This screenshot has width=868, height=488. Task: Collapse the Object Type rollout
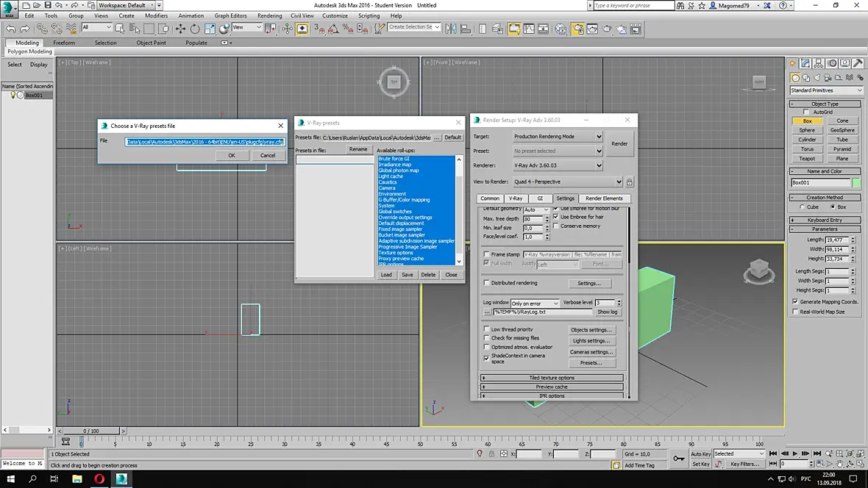pyautogui.click(x=825, y=104)
